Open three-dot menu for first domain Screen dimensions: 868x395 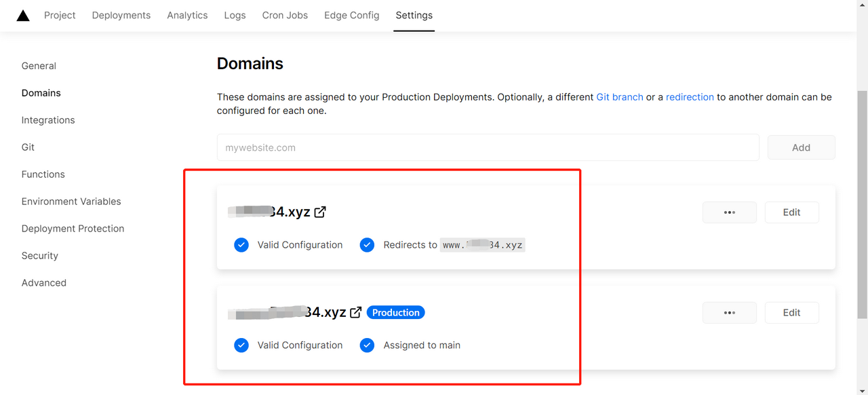coord(729,212)
